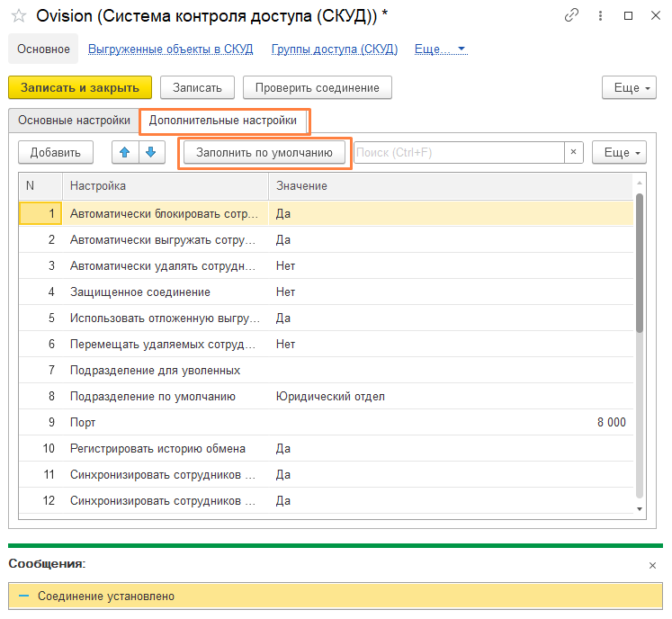
Task: Select the Дополнительные настройки tab
Action: point(223,121)
